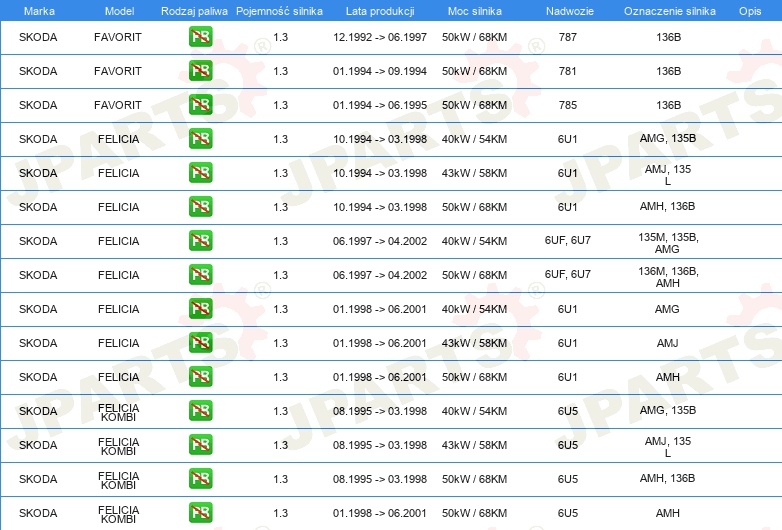Select the fuel icon for FELICIA KOMBI 43kW / 58KM
This screenshot has height=530, width=782.
200,444
